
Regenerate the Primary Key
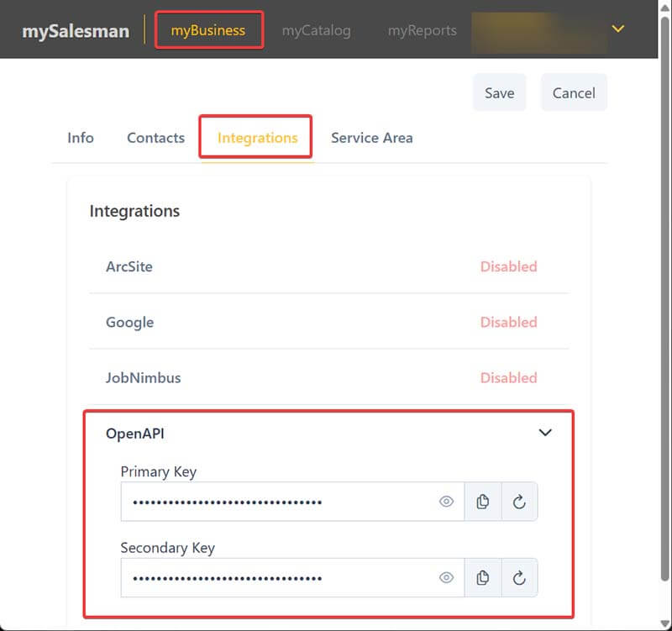[519, 502]
